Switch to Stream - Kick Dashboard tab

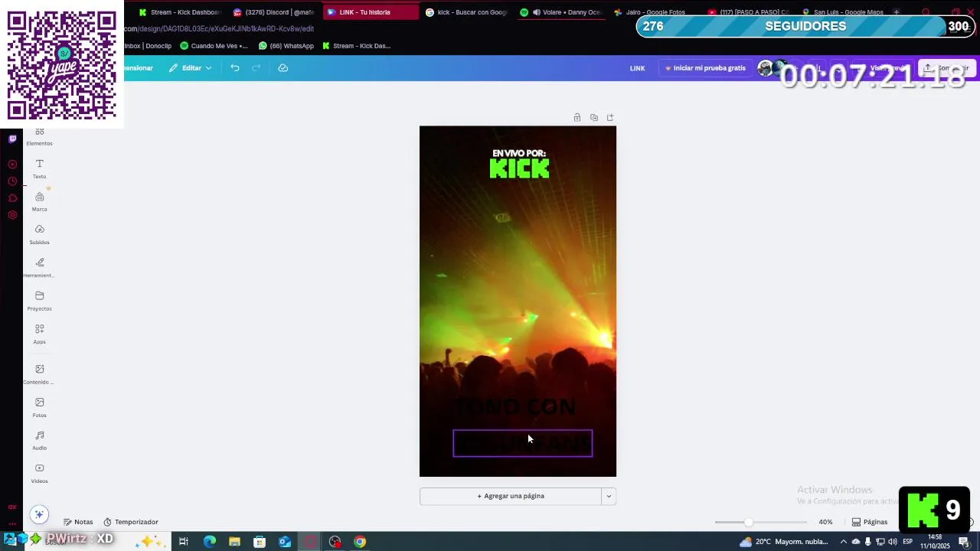tap(180, 12)
